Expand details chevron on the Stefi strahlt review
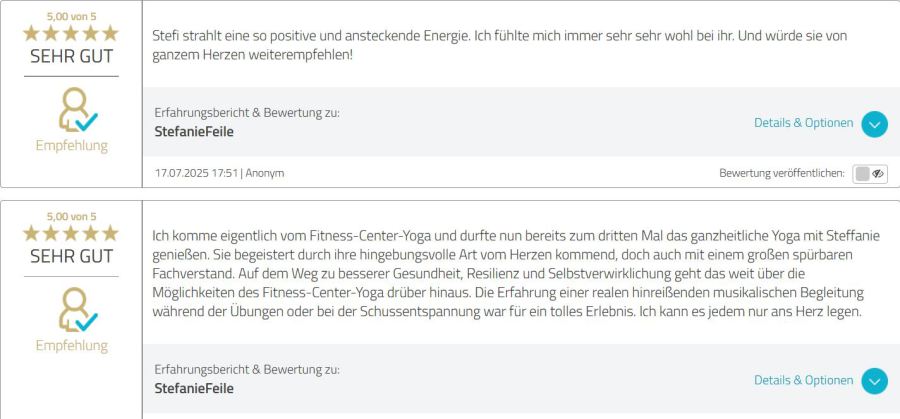This screenshot has height=419, width=900. 874,124
